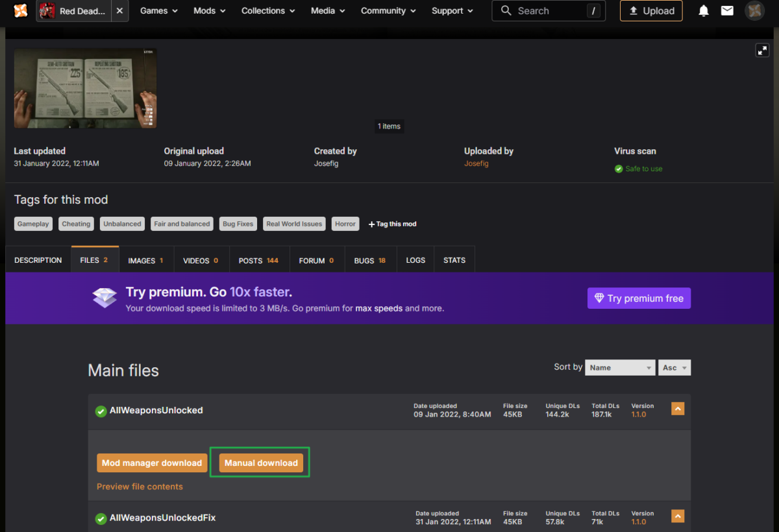Click the Try premium free button
The height and width of the screenshot is (532, 779).
pyautogui.click(x=639, y=298)
